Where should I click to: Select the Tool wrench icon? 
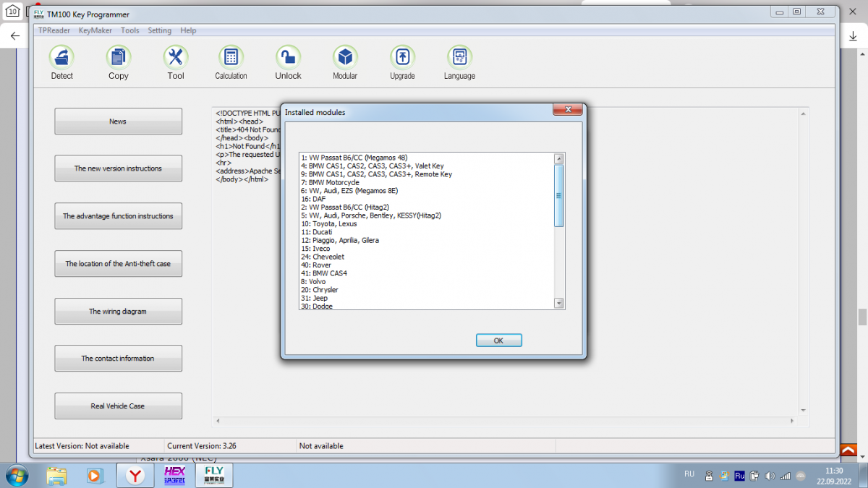(176, 57)
